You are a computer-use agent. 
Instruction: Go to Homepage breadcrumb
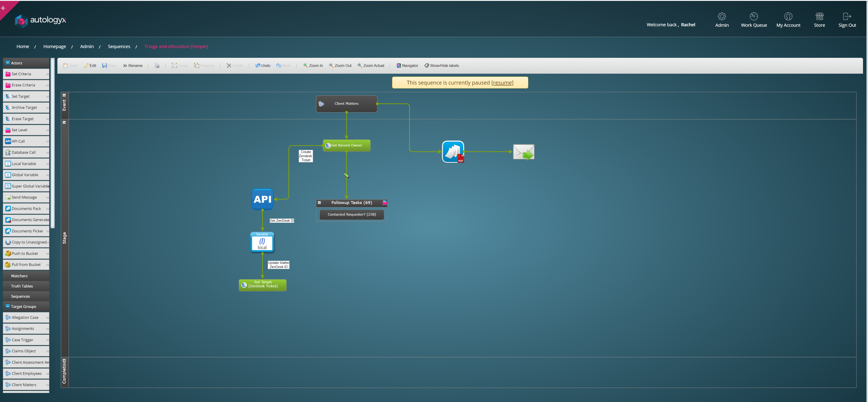tap(55, 46)
